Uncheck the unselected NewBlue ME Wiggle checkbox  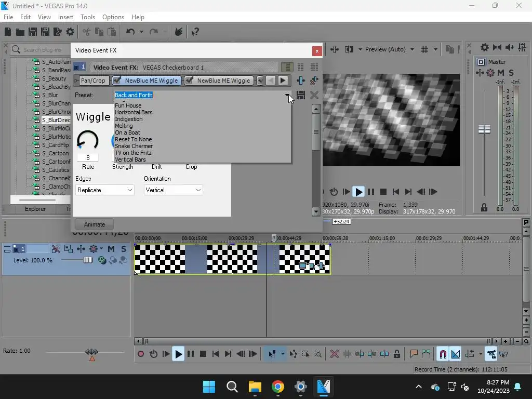point(189,81)
